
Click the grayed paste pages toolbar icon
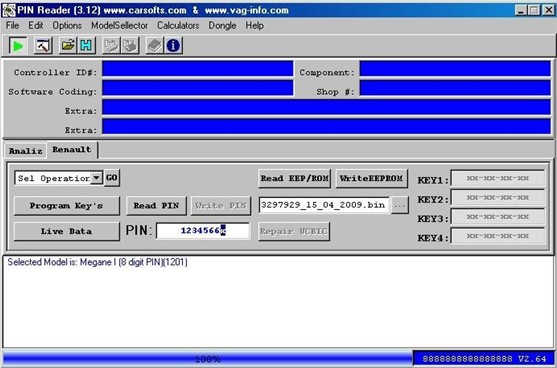coord(130,46)
